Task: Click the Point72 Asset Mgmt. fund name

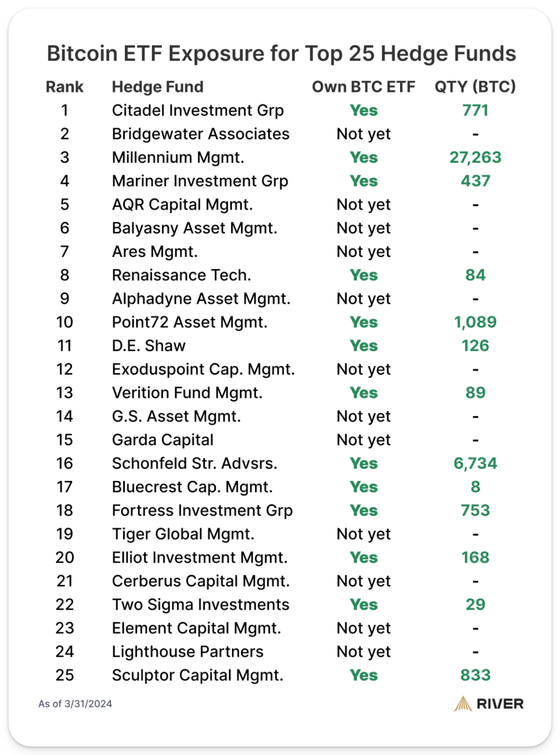Action: [189, 322]
